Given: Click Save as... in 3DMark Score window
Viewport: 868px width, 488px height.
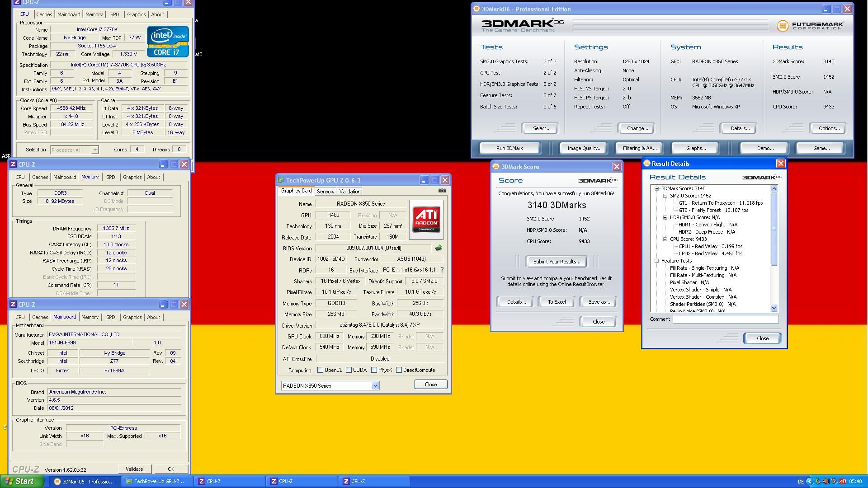Looking at the screenshot, I should coord(599,302).
